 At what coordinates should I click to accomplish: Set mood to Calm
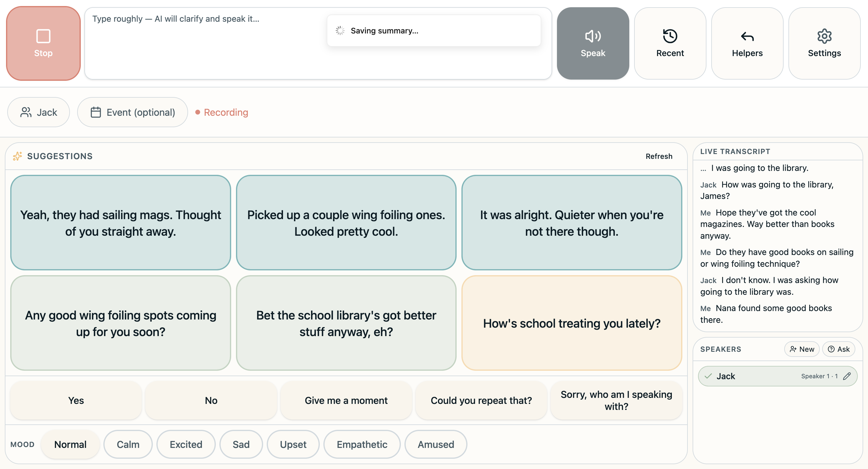click(x=128, y=444)
